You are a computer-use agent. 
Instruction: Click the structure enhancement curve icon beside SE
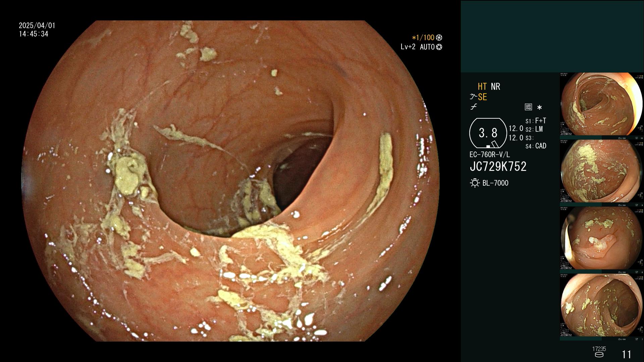coord(473,97)
